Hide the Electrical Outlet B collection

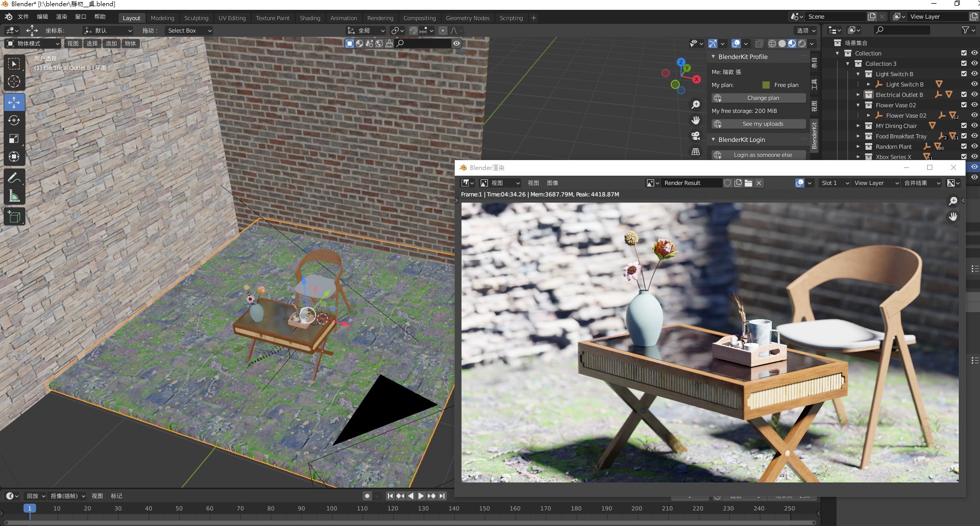974,95
